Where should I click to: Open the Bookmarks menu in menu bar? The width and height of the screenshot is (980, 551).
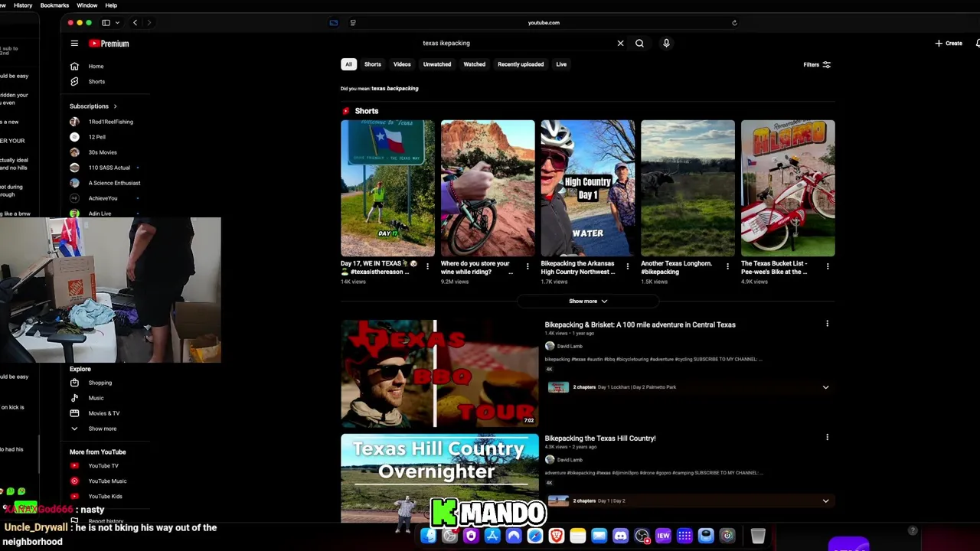tap(54, 5)
